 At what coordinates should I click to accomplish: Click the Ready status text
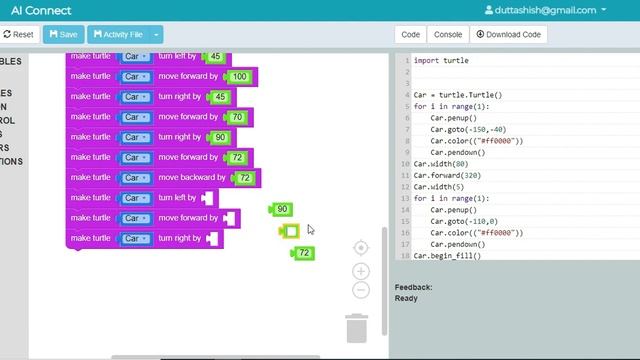point(406,298)
